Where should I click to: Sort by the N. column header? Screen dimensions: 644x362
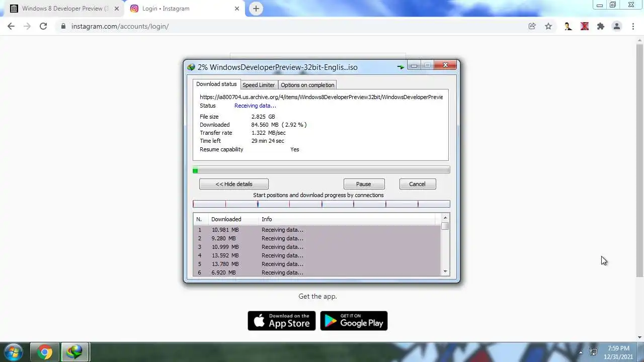pyautogui.click(x=200, y=219)
